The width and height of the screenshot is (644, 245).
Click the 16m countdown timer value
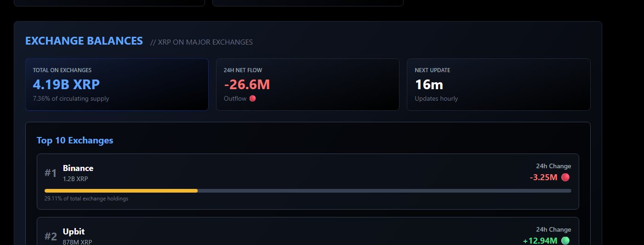point(429,85)
